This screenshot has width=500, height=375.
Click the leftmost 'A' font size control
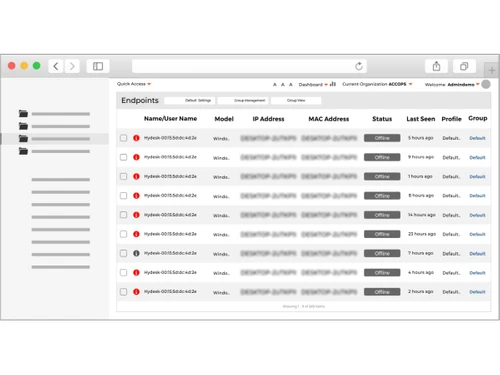pos(275,85)
